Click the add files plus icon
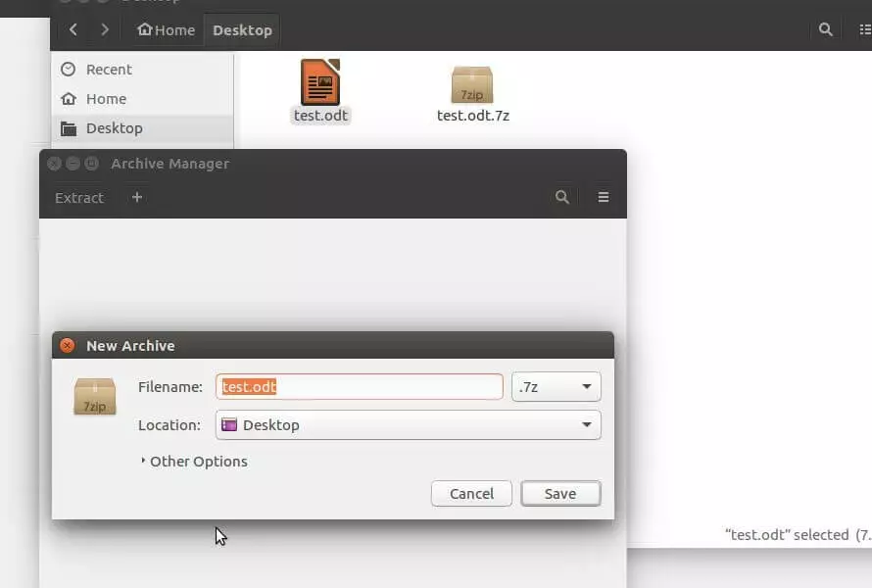Viewport: 872px width, 588px height. coord(137,197)
